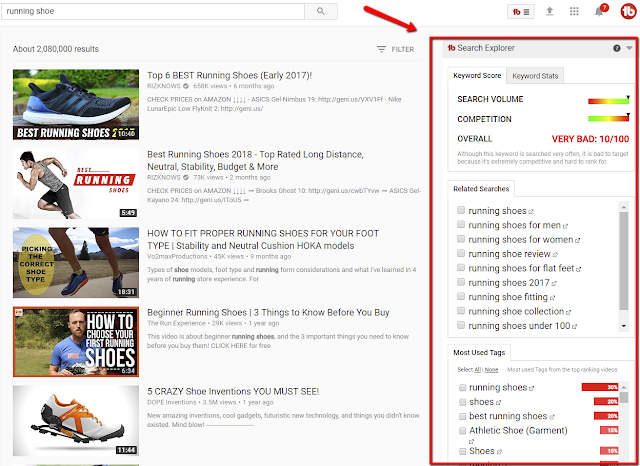This screenshot has height=466, width=640.
Task: Open external link icon beside 'running shoes for women'
Action: 578,240
